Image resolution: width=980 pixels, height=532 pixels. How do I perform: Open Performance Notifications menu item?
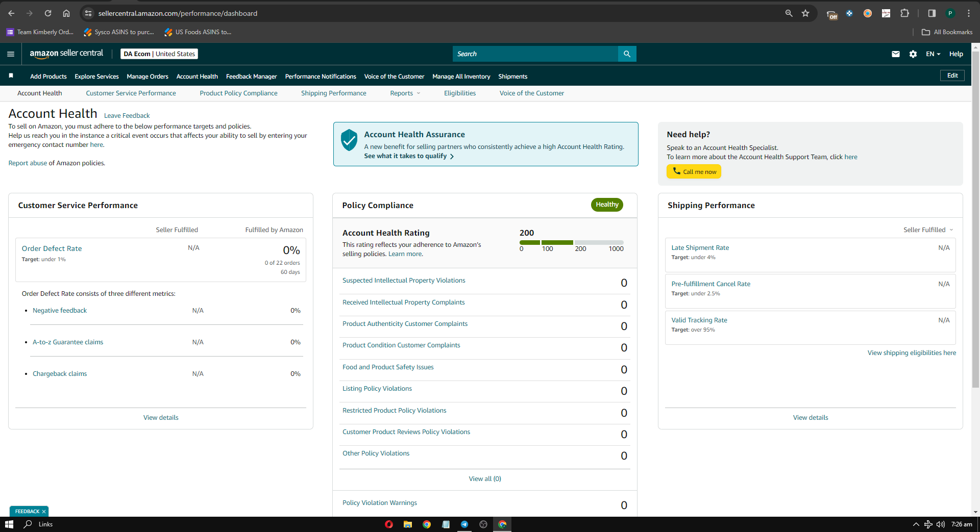tap(321, 77)
